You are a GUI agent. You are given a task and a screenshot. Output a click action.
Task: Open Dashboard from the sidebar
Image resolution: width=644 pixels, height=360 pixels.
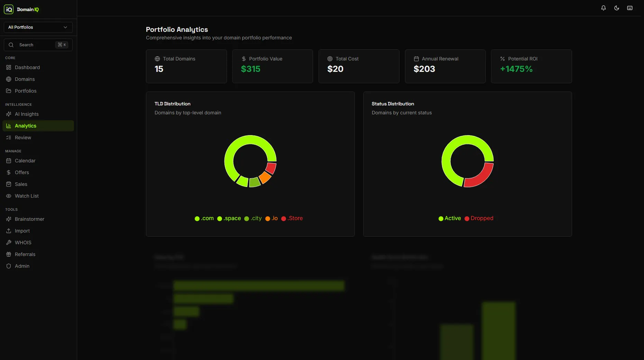point(38,67)
